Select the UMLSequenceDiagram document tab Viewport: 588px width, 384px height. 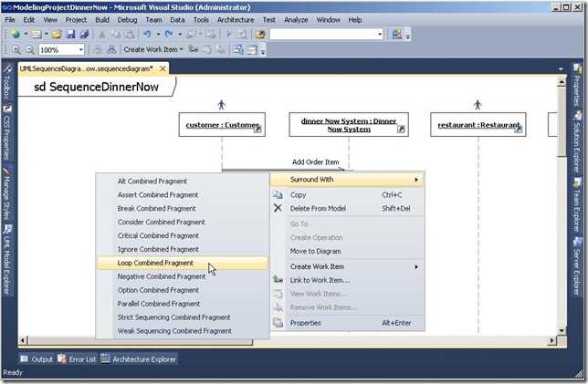87,68
